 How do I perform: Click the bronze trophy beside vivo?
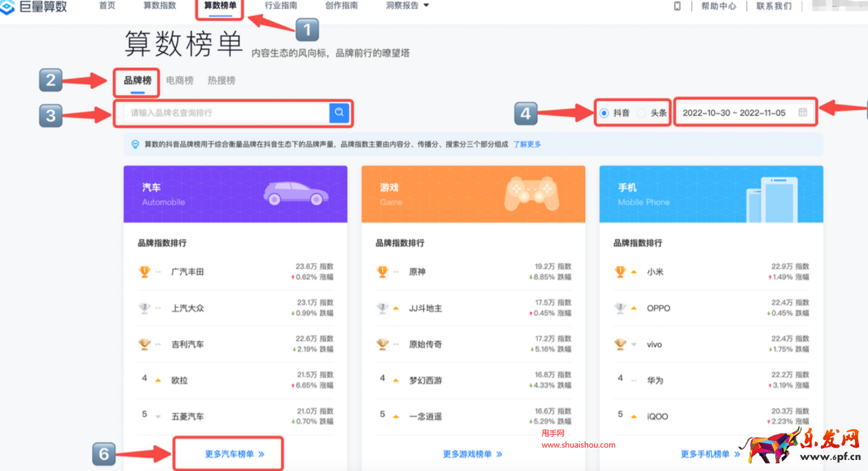(x=620, y=344)
